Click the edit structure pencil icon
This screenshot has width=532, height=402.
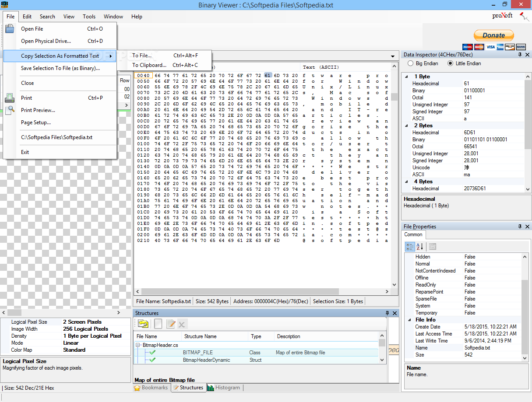[171, 324]
